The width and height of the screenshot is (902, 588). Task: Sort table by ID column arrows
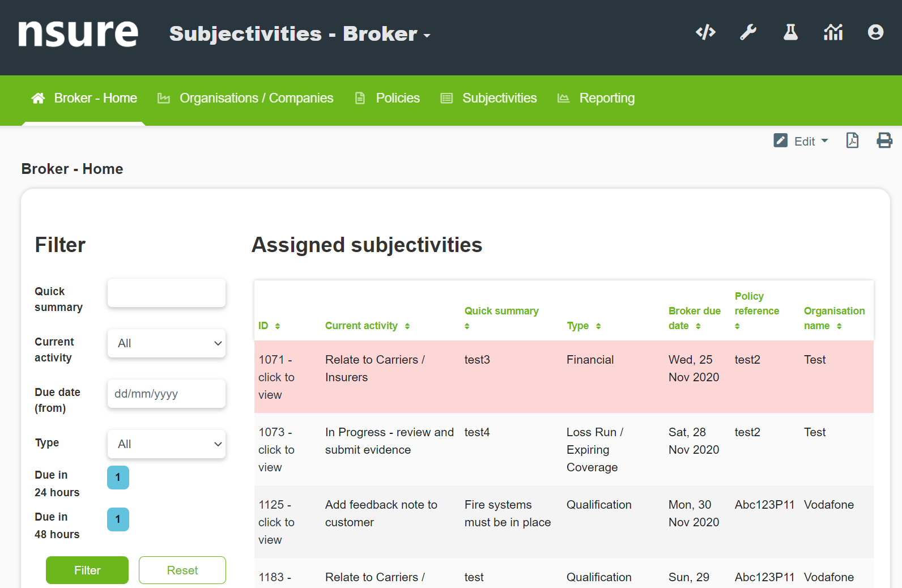tap(278, 326)
